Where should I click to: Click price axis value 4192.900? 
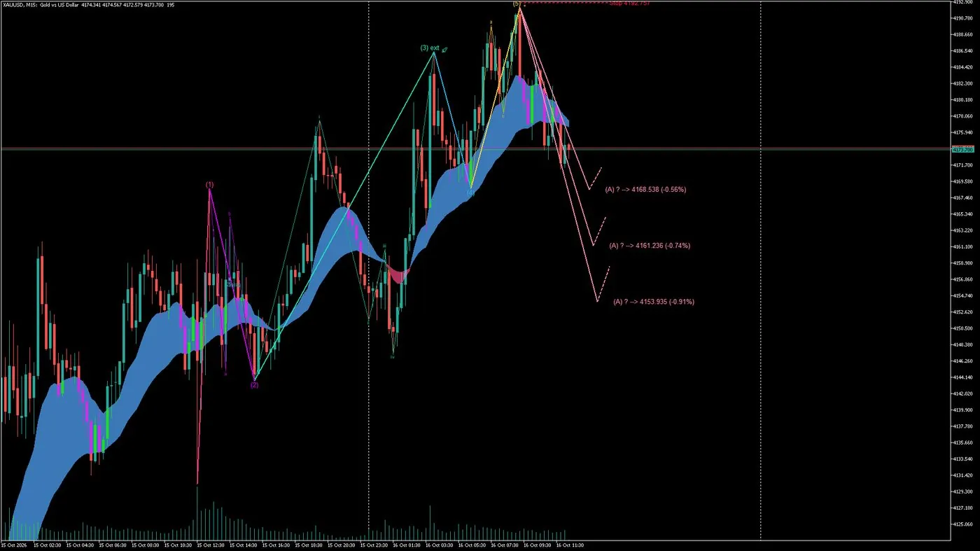pos(963,2)
